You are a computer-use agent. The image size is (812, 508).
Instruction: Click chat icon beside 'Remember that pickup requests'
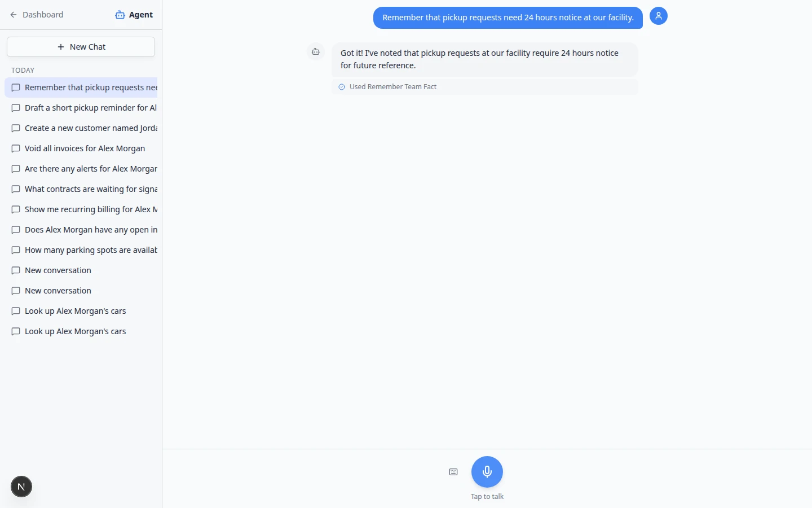[x=16, y=87]
